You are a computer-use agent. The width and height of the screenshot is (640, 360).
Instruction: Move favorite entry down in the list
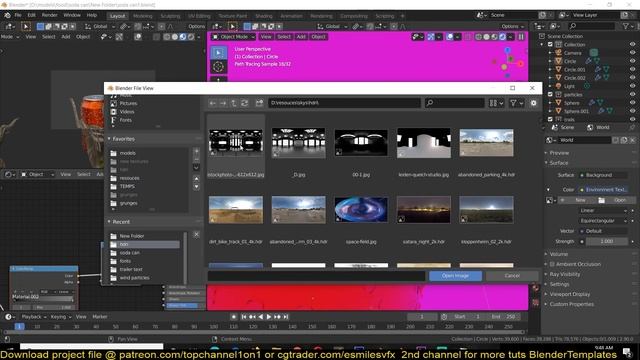click(196, 187)
